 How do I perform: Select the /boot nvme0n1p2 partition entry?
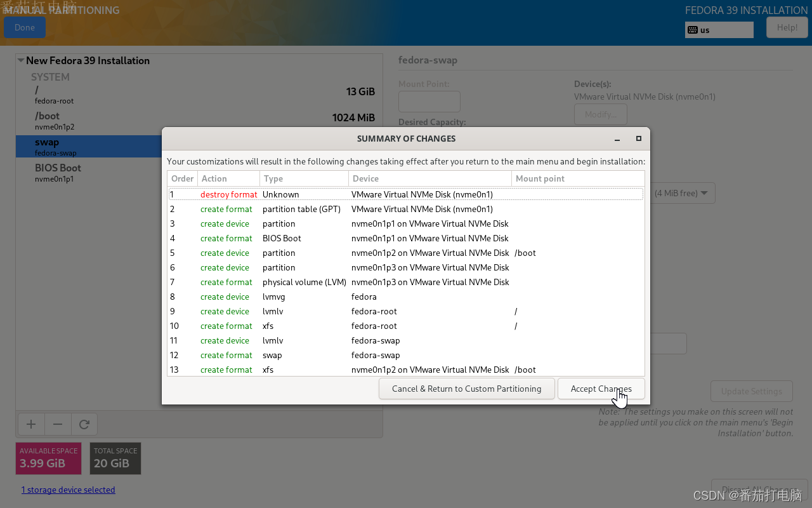pos(199,121)
